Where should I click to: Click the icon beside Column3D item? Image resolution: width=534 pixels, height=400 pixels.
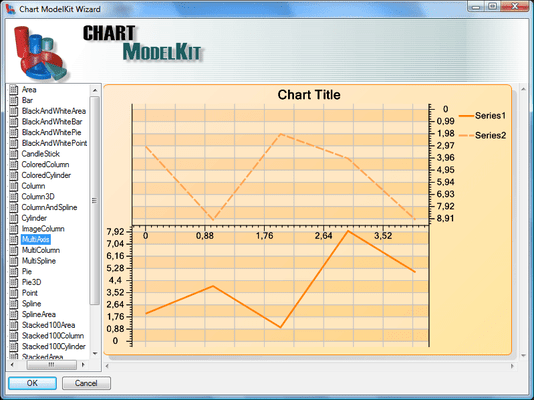(14, 196)
